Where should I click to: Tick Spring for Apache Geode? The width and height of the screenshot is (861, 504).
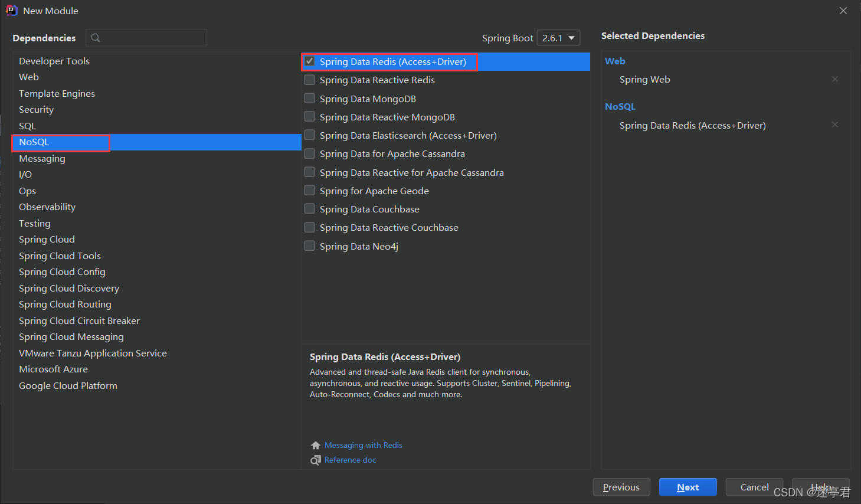click(310, 191)
